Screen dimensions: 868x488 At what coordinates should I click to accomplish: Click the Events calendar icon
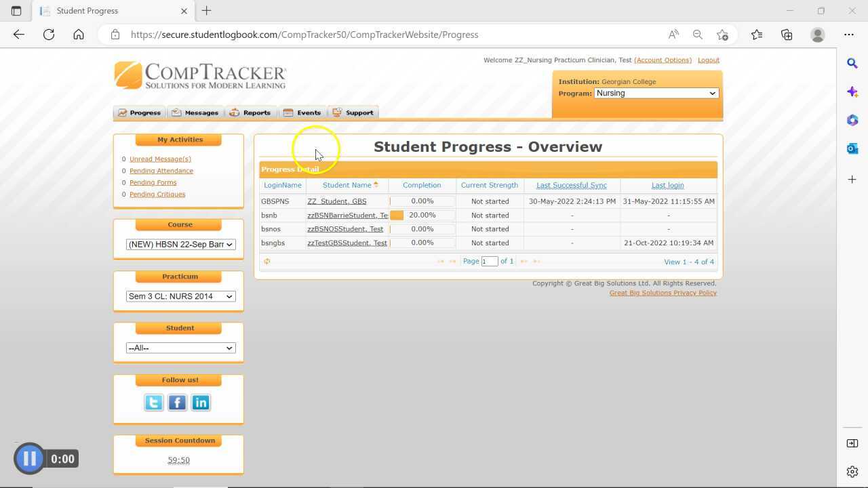coord(288,113)
